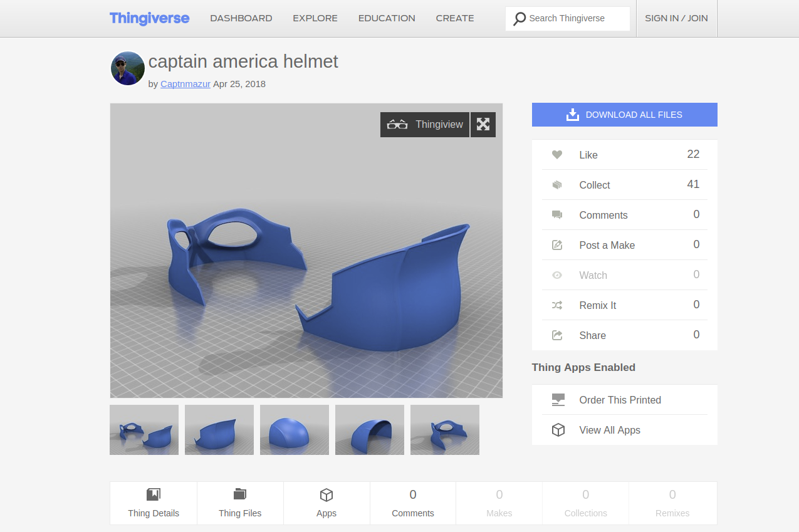Open the Collections tab
The width and height of the screenshot is (799, 532).
[586, 503]
